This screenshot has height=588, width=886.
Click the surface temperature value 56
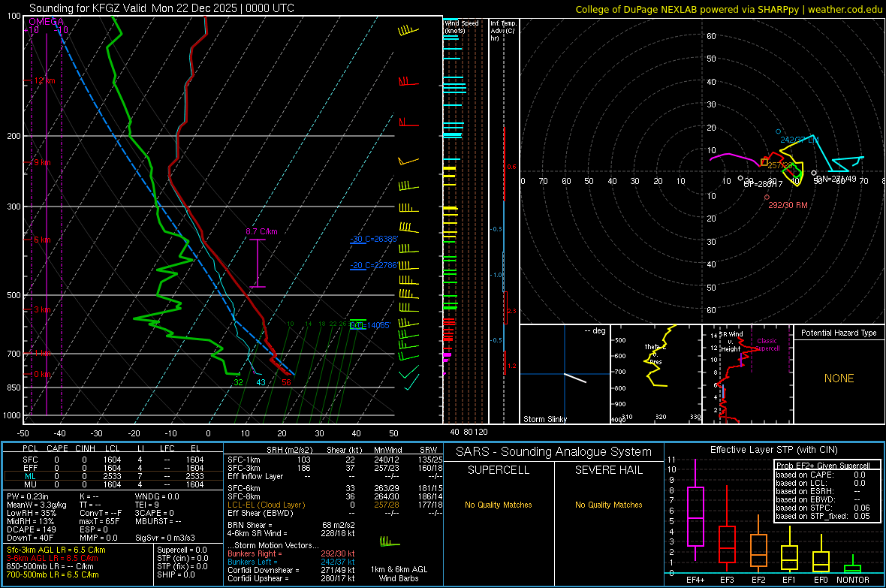pyautogui.click(x=287, y=382)
